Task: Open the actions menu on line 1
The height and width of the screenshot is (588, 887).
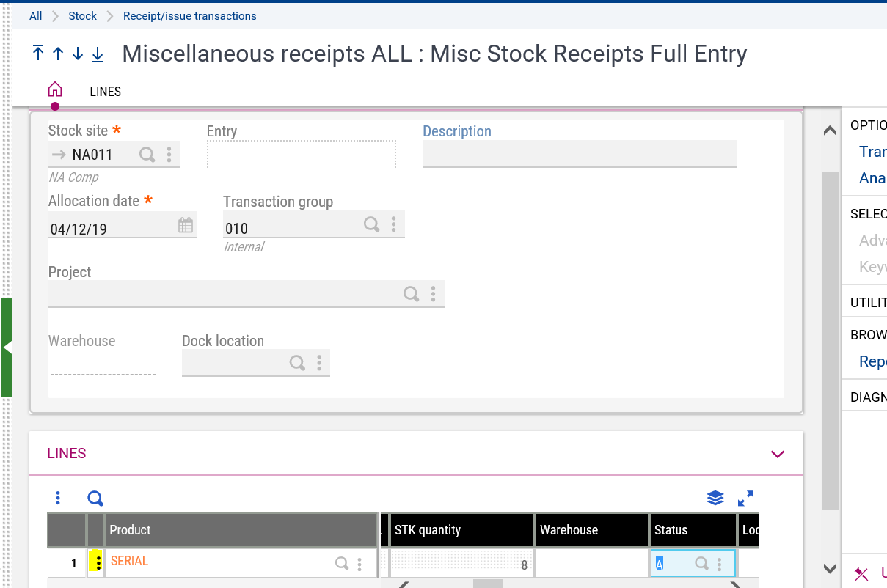Action: pos(95,562)
